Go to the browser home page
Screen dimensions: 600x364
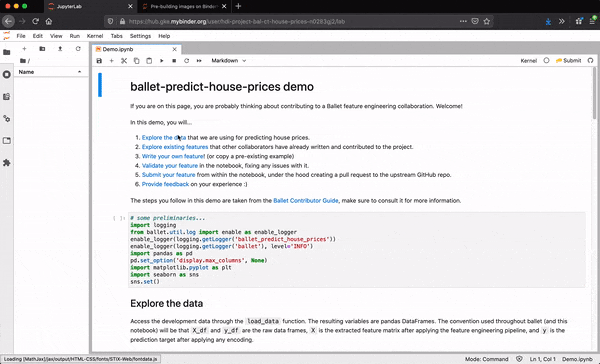[49, 21]
